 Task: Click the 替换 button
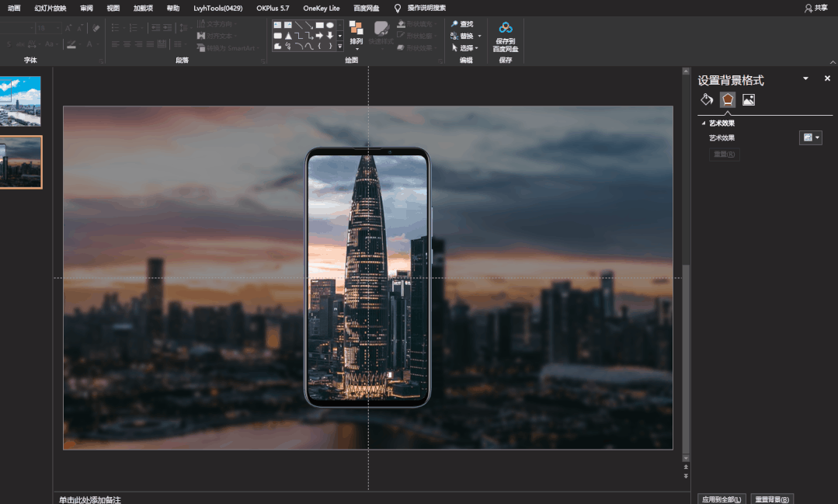coord(462,36)
